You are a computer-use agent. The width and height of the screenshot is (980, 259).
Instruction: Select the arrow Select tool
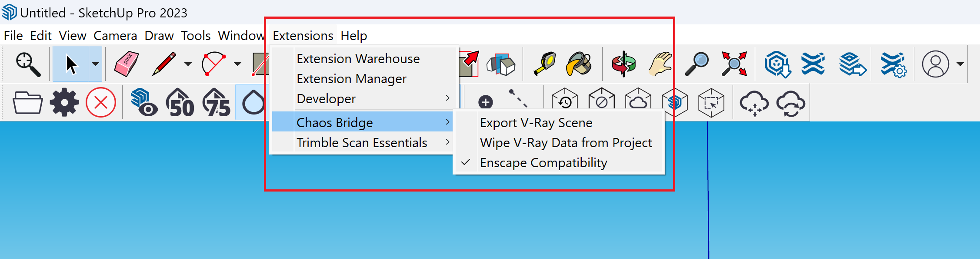click(71, 64)
